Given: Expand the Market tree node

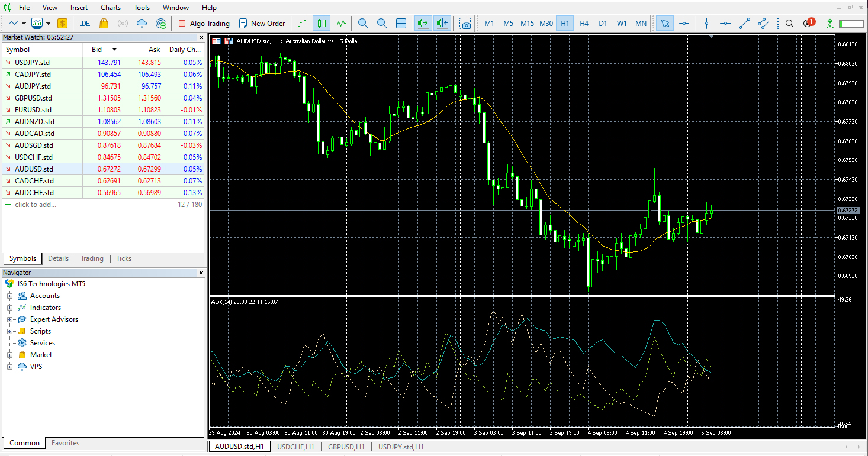Looking at the screenshot, I should click(9, 355).
